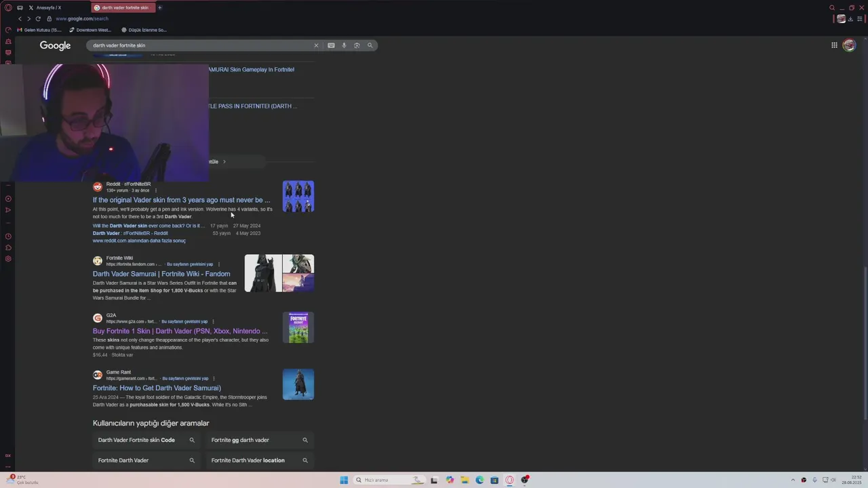Search 'Fortnite Darth Vader location' suggestion

[x=260, y=460]
